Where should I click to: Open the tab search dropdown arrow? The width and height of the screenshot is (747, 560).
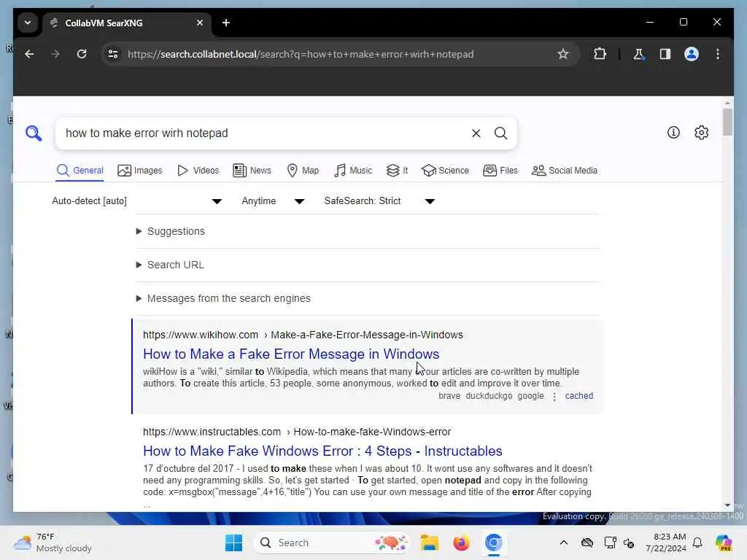click(x=28, y=23)
